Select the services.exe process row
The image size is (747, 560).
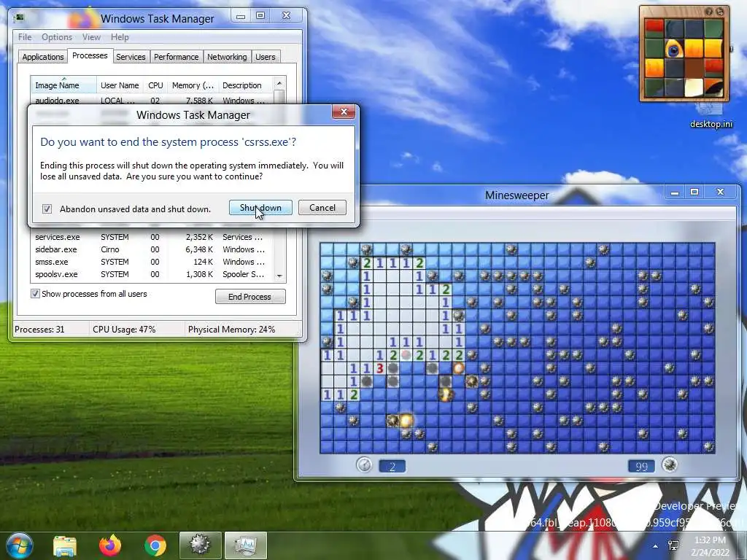[x=152, y=237]
